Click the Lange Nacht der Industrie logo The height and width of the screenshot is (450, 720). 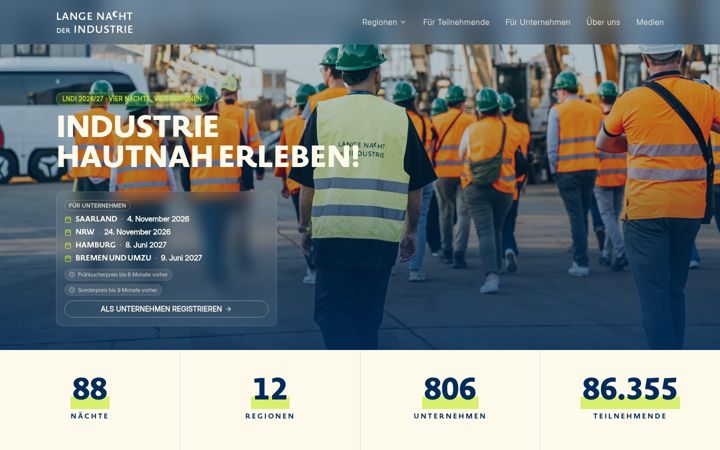95,22
